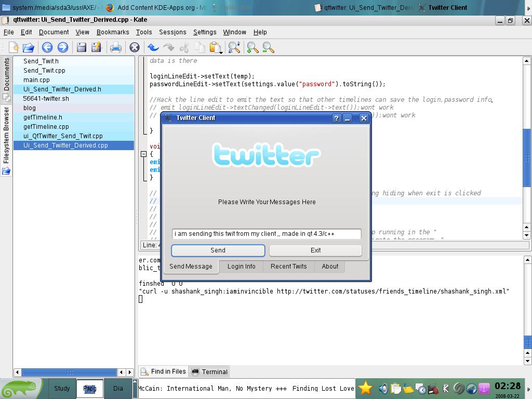Click the document list horizontal scrollbar
Image resolution: width=532 pixels, height=399 pixels.
[x=69, y=372]
